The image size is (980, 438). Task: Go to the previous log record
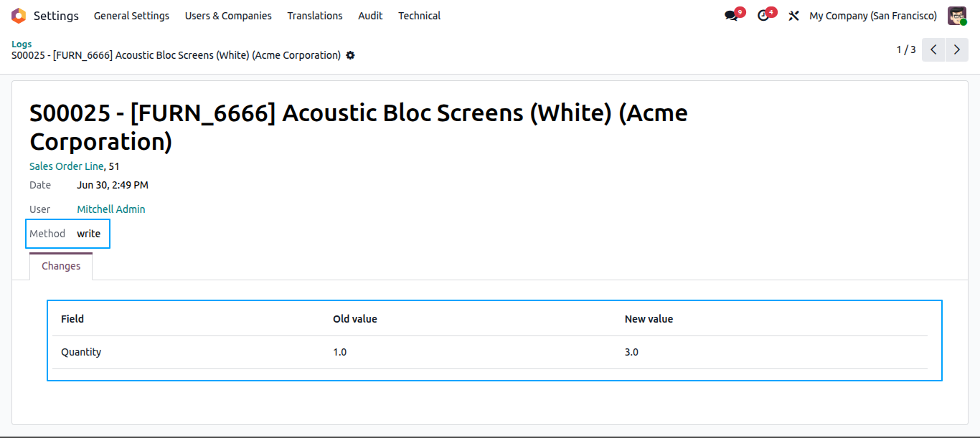pos(933,49)
